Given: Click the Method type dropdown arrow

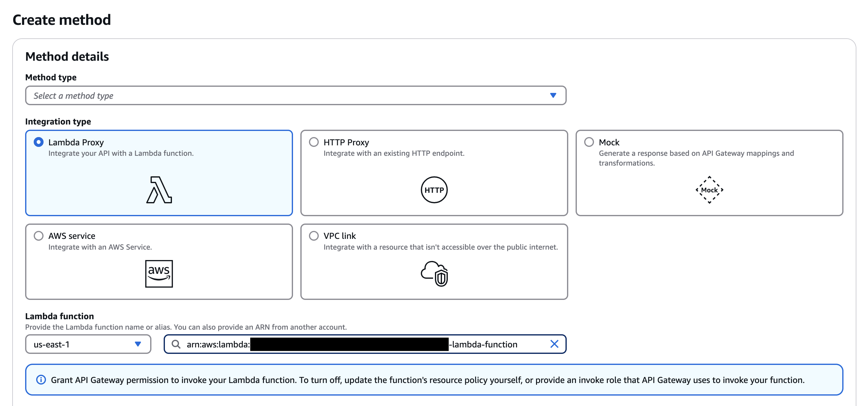Looking at the screenshot, I should tap(553, 95).
